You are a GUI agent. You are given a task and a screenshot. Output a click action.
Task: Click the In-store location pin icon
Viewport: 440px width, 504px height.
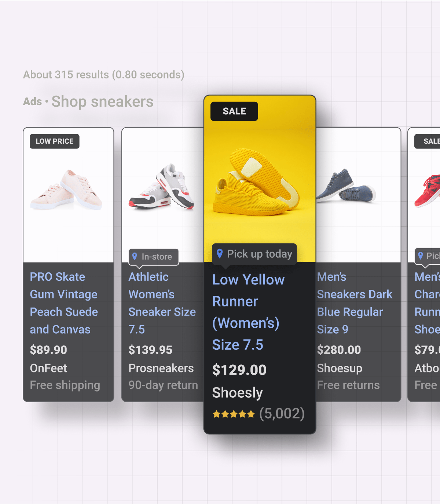135,257
